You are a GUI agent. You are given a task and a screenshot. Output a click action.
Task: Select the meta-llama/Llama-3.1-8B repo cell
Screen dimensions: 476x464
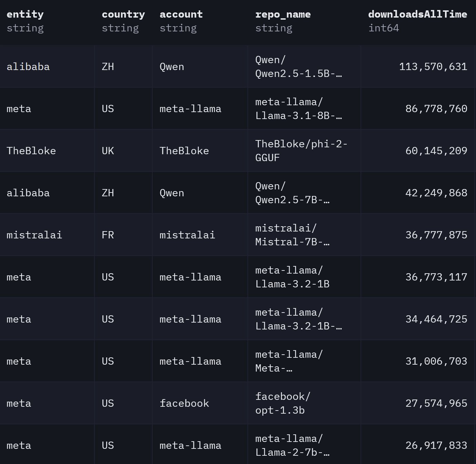click(298, 109)
